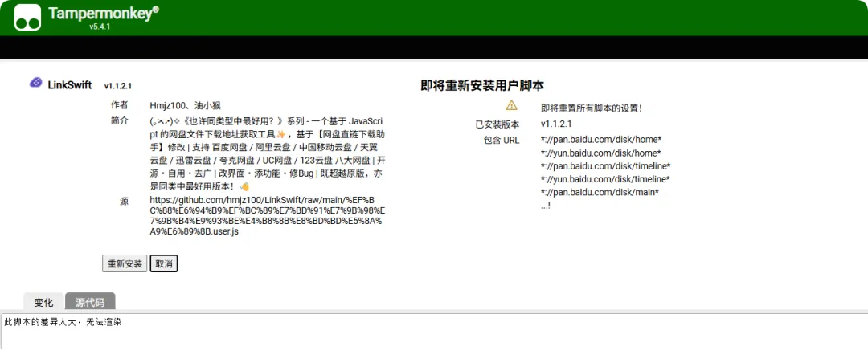
Task: Click the 即将重新安装用户脚本 heading
Action: (482, 85)
